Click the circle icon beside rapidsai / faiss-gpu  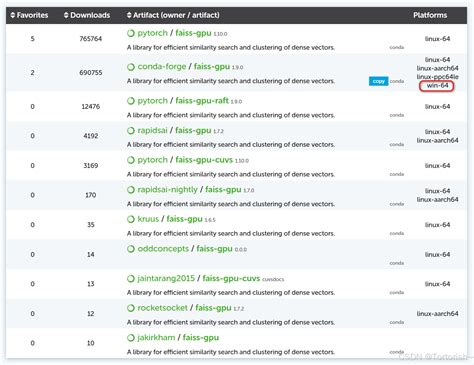tap(131, 131)
